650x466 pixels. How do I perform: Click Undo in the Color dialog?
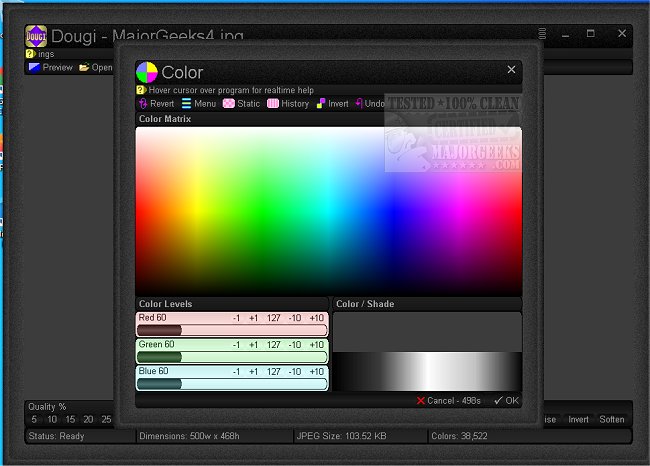370,104
